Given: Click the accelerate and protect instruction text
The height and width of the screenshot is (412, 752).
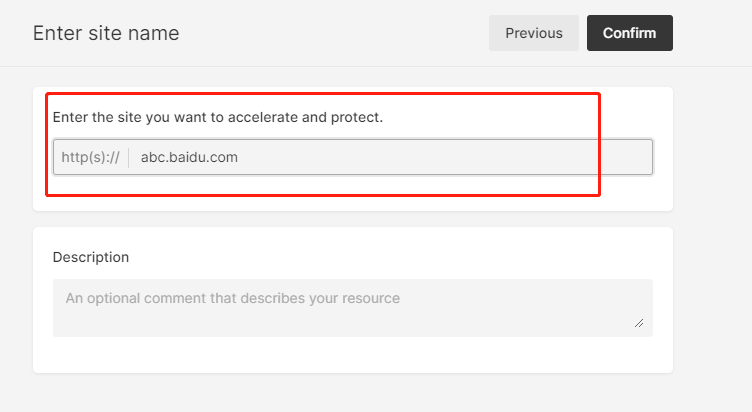Looking at the screenshot, I should pos(217,117).
